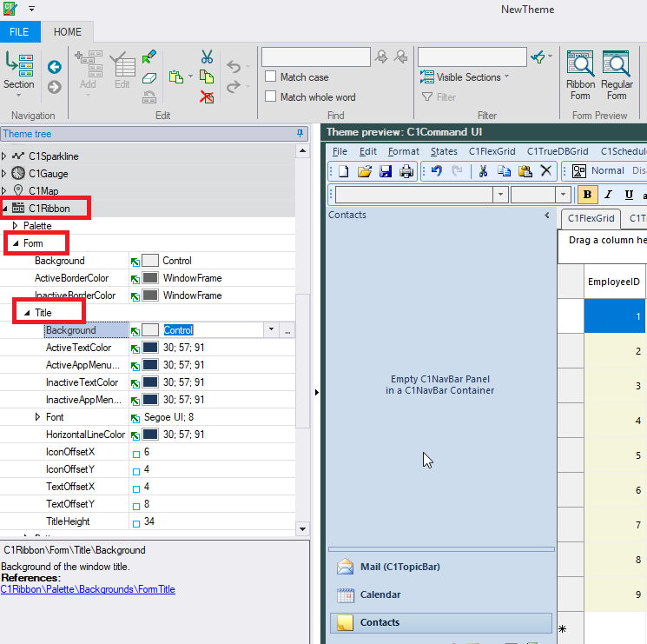
Task: Toggle the TitleHeight state marker square
Action: coord(136,523)
